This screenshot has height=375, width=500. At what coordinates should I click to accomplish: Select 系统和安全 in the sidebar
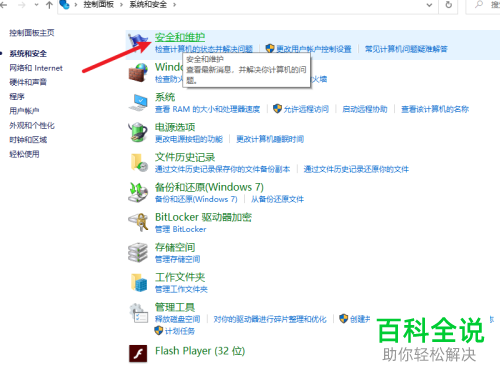coord(28,54)
